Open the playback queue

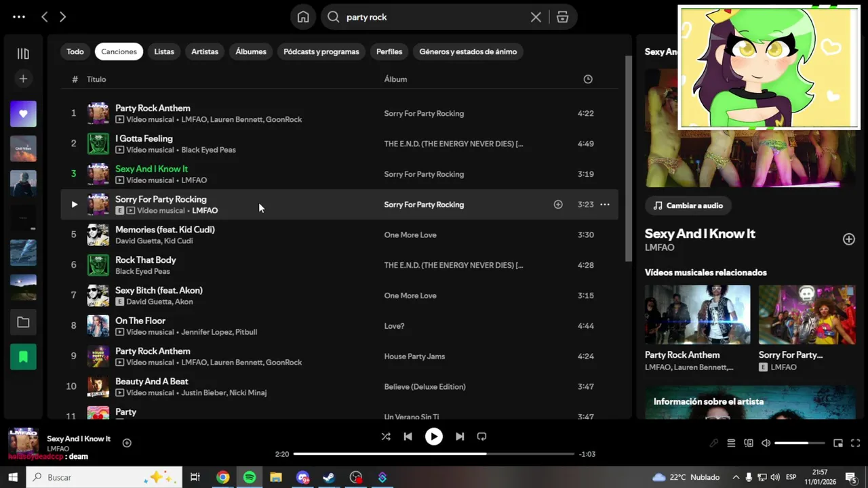(x=731, y=443)
